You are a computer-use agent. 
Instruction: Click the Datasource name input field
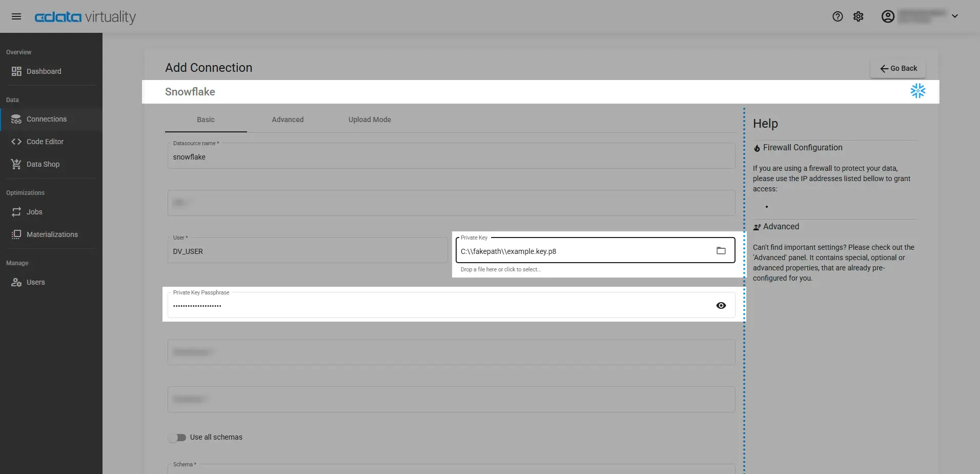(451, 156)
